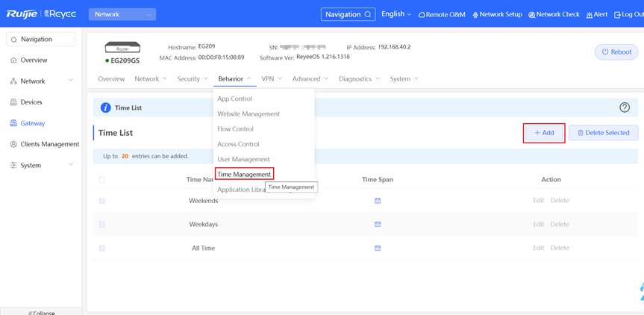Click the top bar Navigation search box
This screenshot has height=315, width=644.
(348, 14)
